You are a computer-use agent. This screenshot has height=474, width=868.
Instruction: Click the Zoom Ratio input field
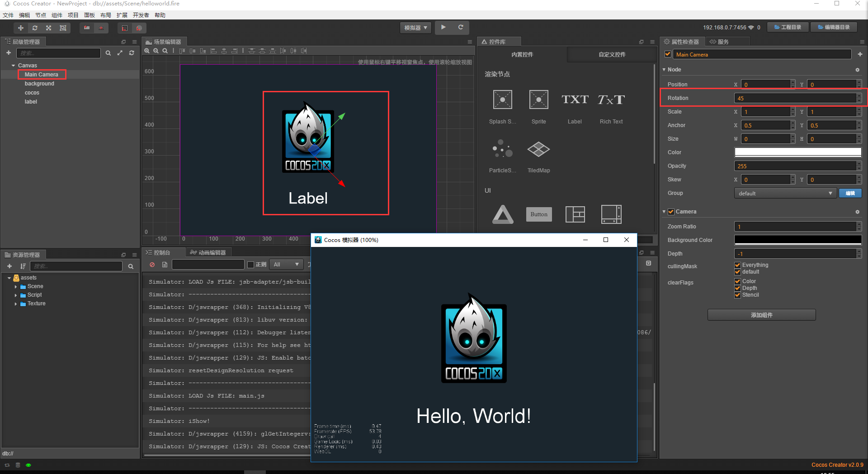tap(795, 227)
